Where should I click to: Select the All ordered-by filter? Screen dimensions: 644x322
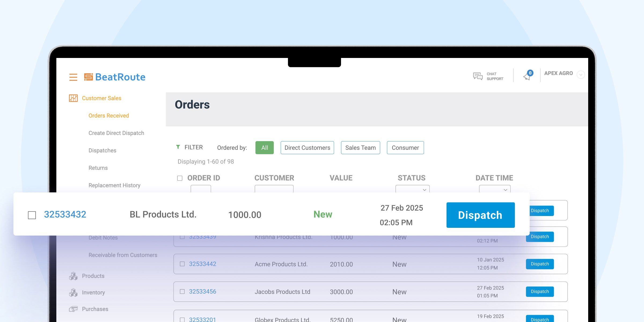265,148
